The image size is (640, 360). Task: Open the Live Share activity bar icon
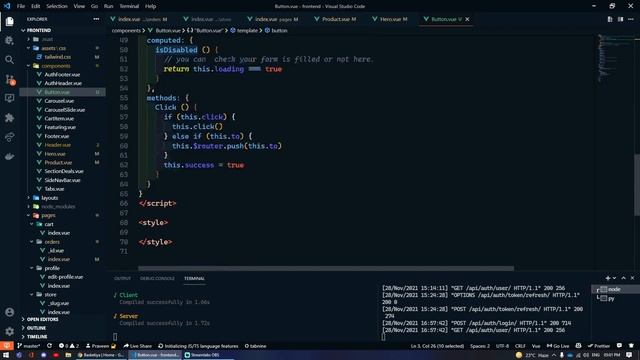(x=9, y=137)
